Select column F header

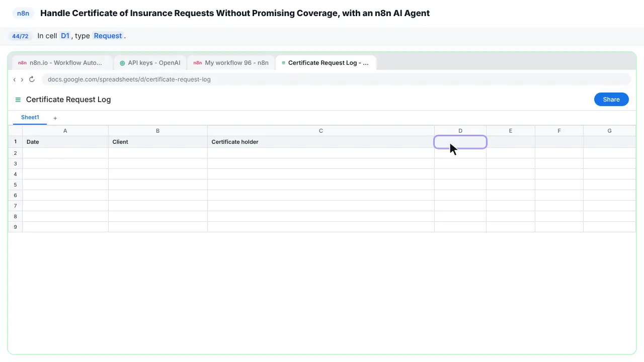click(x=559, y=131)
